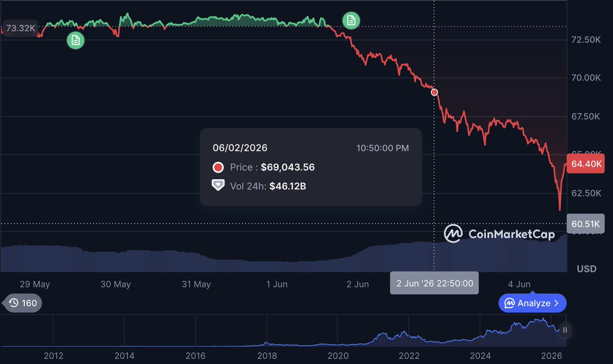Click 2014 on the overview timeline

[125, 356]
